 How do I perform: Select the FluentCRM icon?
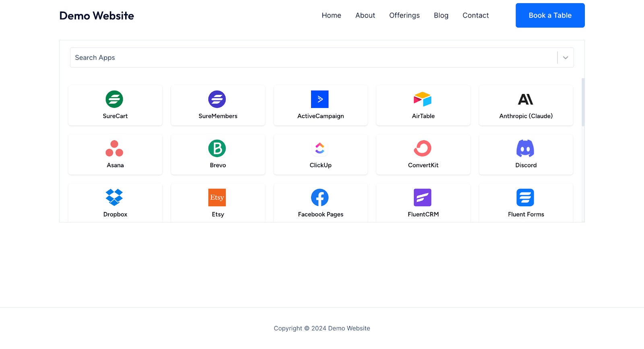click(423, 197)
